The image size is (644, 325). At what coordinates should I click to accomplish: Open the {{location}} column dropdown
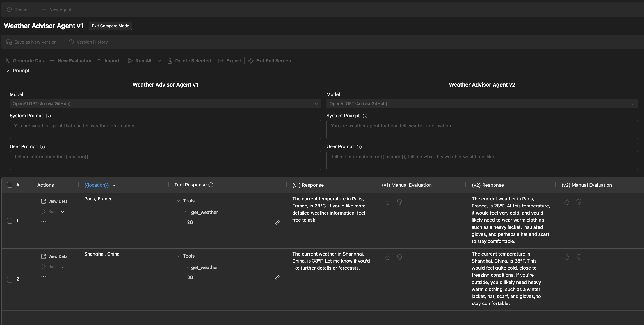tap(114, 185)
